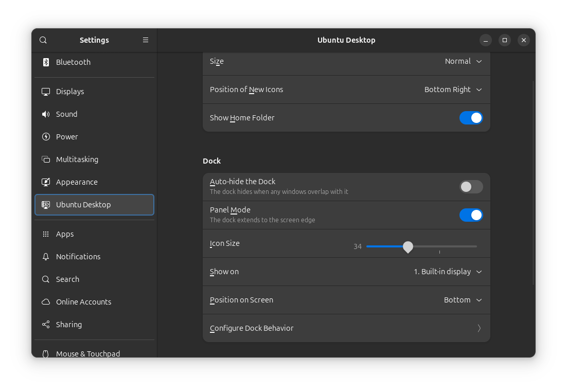Close the Settings window
The width and height of the screenshot is (567, 392).
pos(524,40)
